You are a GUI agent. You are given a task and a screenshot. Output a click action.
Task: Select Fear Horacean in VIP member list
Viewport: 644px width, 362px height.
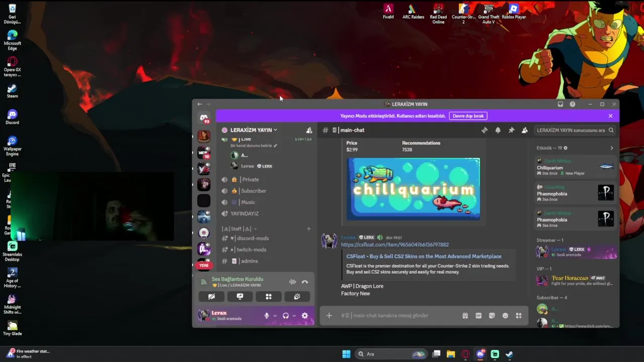[x=576, y=281]
